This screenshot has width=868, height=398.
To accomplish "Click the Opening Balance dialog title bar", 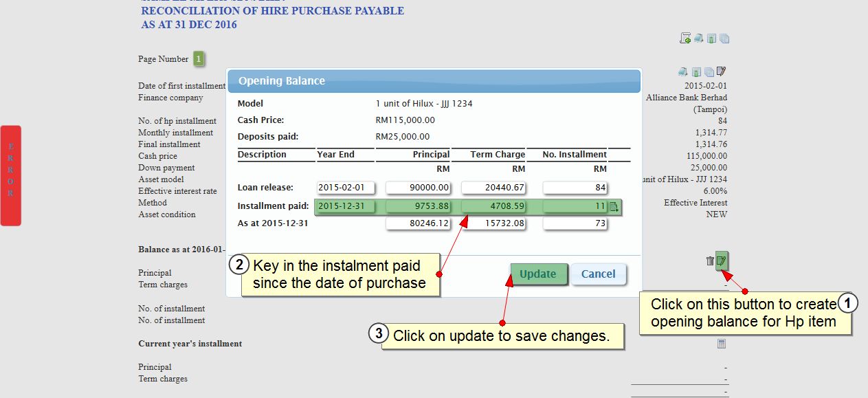I will pyautogui.click(x=434, y=81).
